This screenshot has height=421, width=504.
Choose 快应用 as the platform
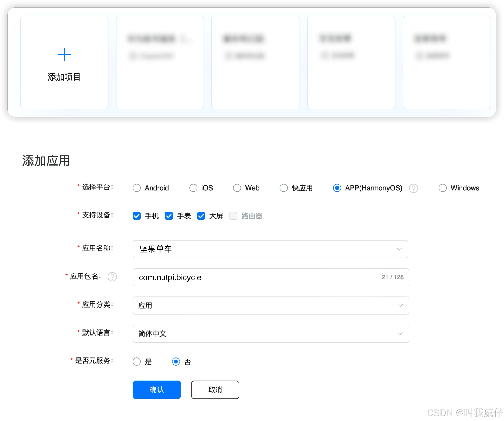(x=284, y=188)
